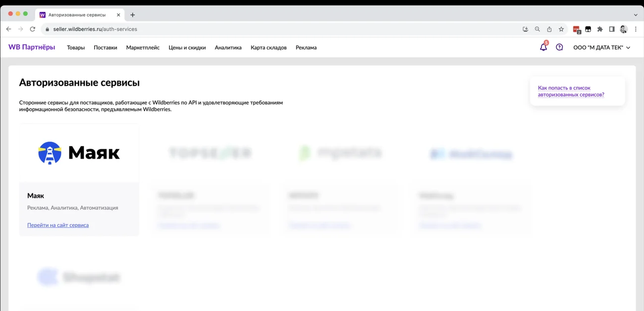Open ООО "М ДАТА ТЕК" account dropdown
Image resolution: width=644 pixels, height=311 pixels.
pos(602,48)
